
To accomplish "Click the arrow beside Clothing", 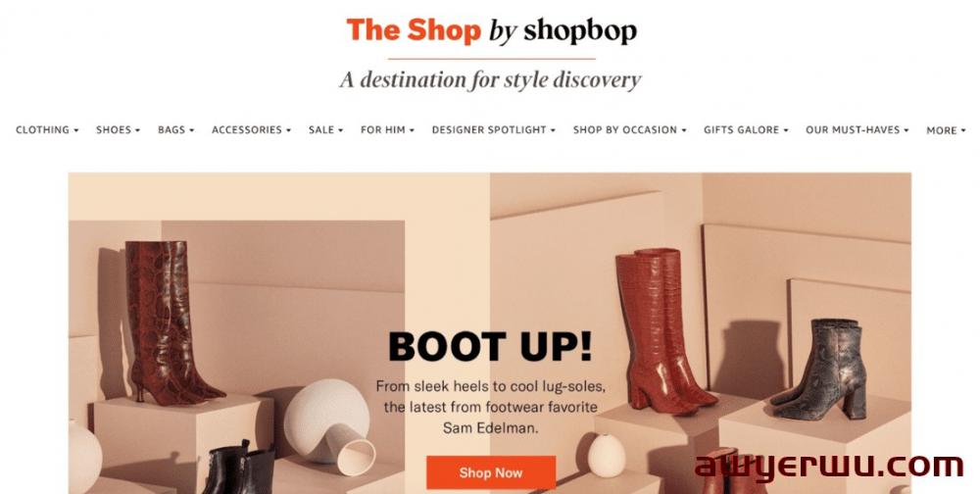I will [x=76, y=130].
